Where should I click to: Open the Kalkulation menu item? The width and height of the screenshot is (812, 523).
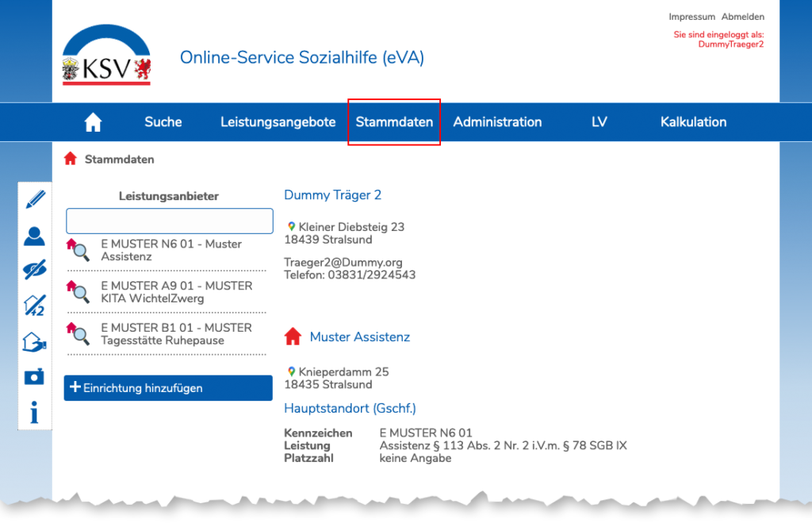click(x=693, y=122)
